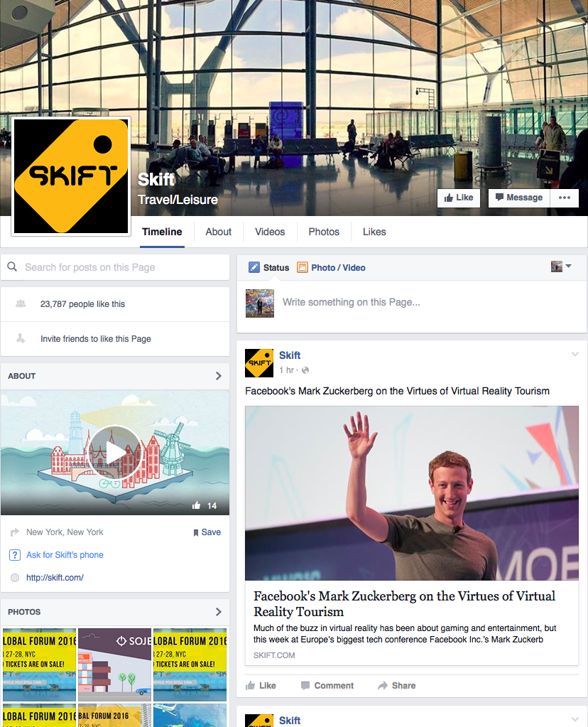
Task: Like the Zuckerberg Virtual Reality post
Action: (x=261, y=686)
